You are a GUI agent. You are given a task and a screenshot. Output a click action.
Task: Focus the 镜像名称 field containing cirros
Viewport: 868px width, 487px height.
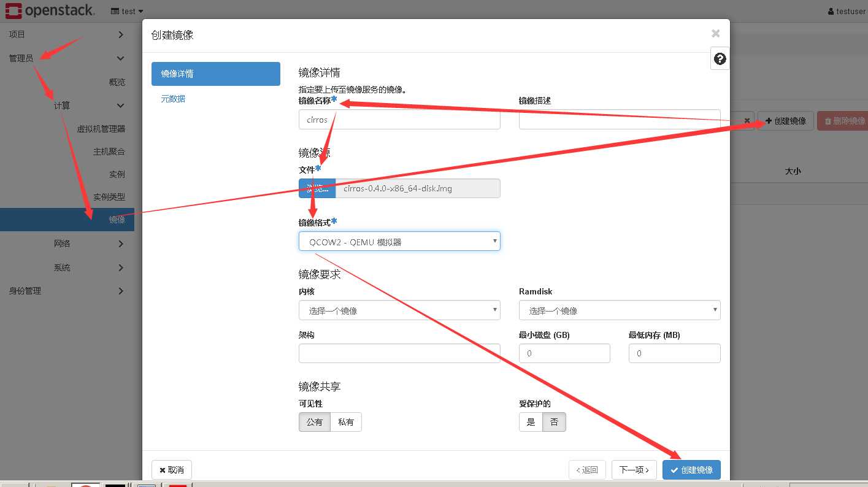(x=399, y=120)
